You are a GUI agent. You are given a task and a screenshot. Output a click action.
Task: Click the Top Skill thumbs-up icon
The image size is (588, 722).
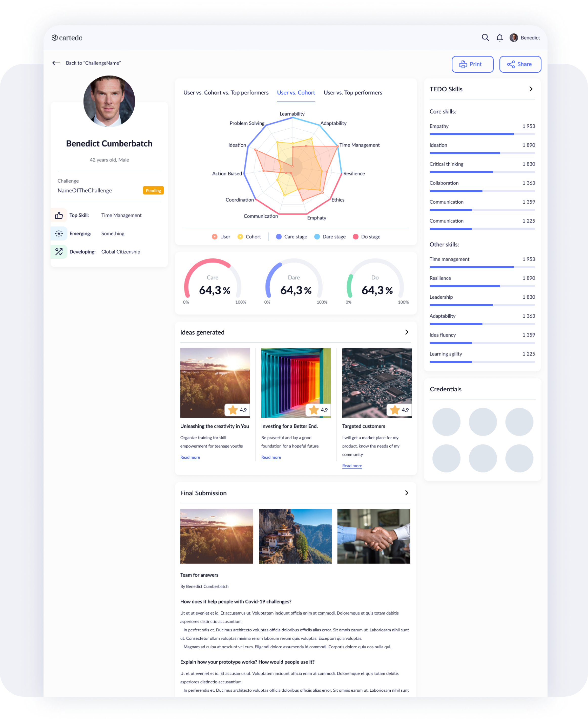[59, 215]
